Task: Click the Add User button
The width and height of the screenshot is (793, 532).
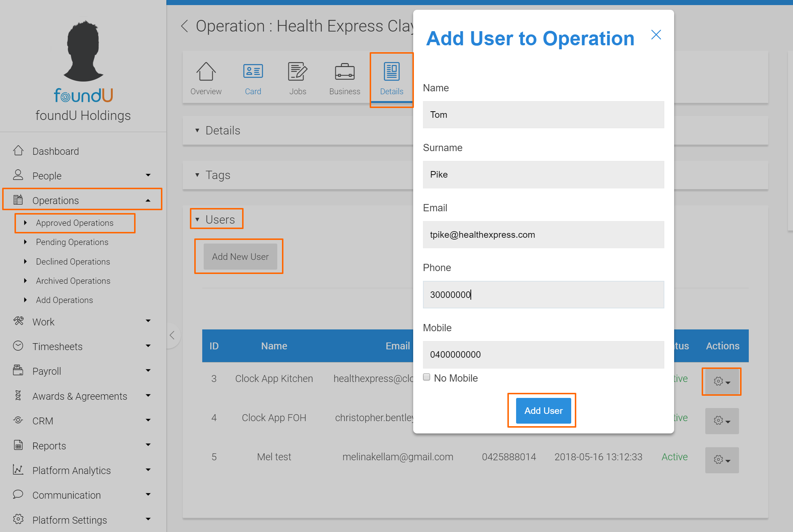Action: click(x=543, y=411)
